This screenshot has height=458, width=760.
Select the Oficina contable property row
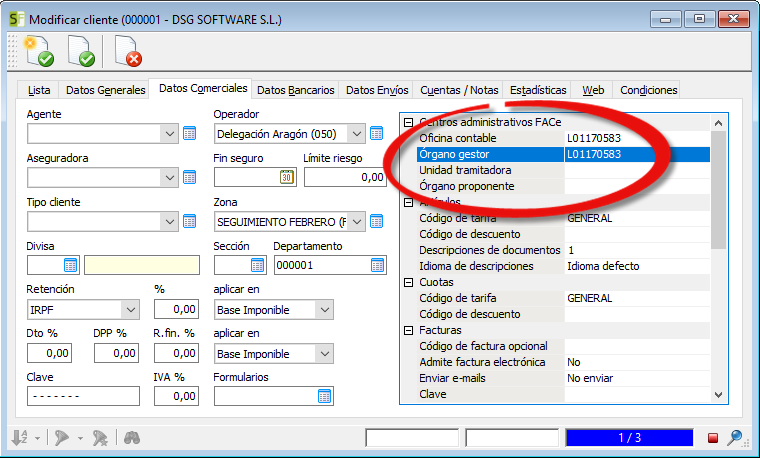563,138
